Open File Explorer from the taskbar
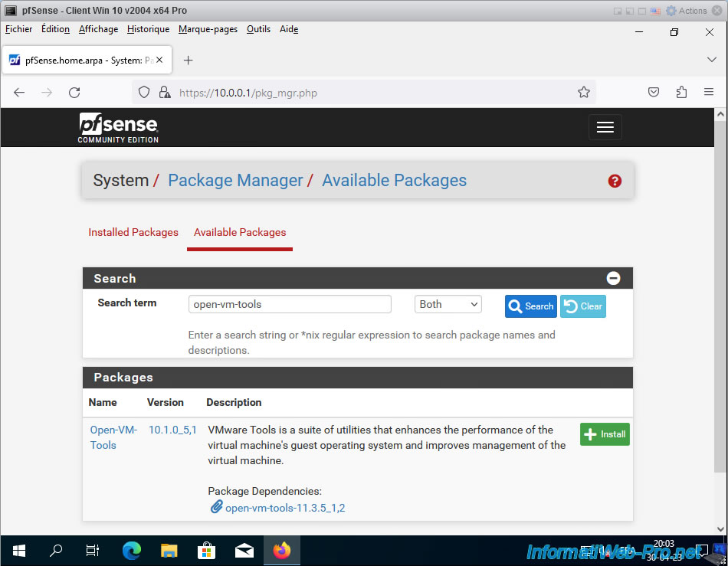The height and width of the screenshot is (566, 728). [x=169, y=551]
